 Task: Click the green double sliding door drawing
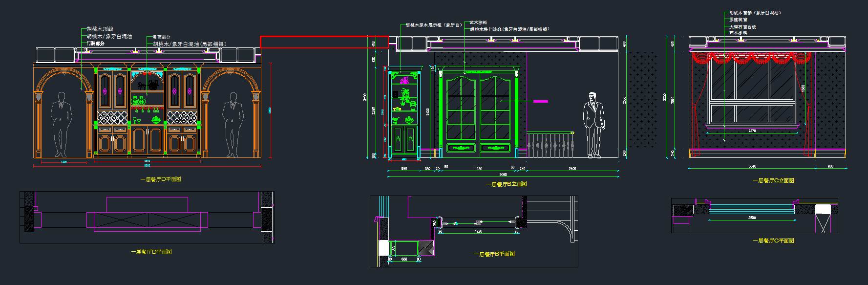[478, 112]
